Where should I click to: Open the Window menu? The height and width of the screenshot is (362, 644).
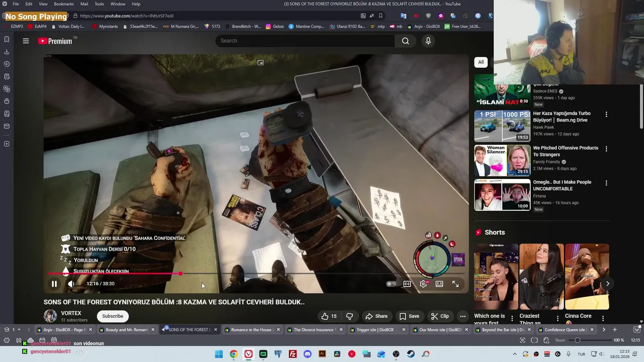click(118, 4)
